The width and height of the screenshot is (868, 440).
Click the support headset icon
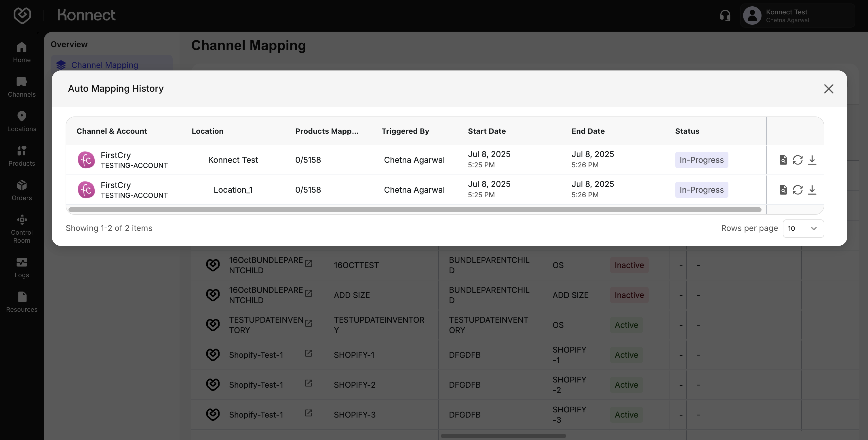tap(725, 16)
